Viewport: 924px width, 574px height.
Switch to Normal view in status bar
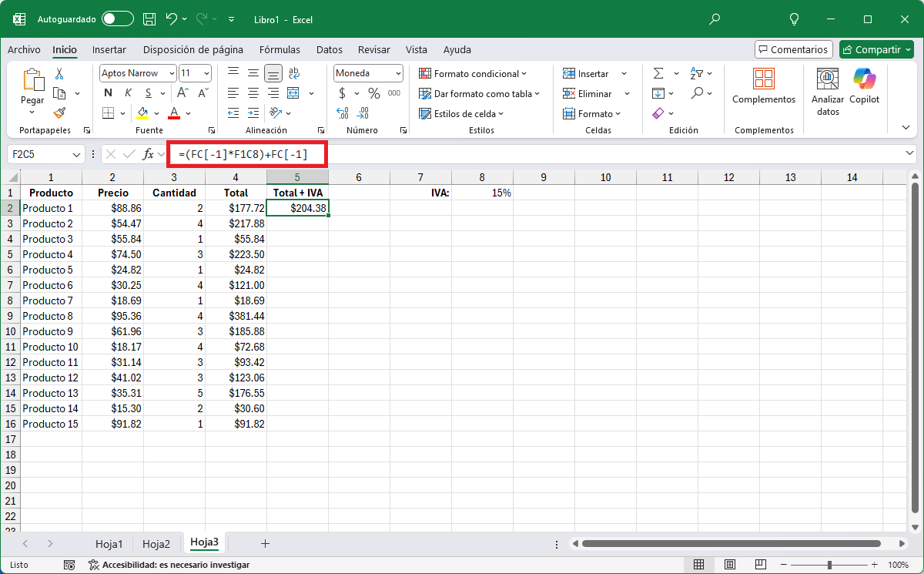click(699, 565)
